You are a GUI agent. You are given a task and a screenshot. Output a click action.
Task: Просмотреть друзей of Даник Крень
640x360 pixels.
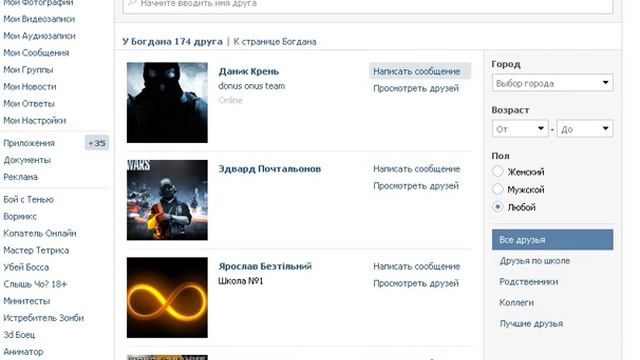click(x=416, y=88)
